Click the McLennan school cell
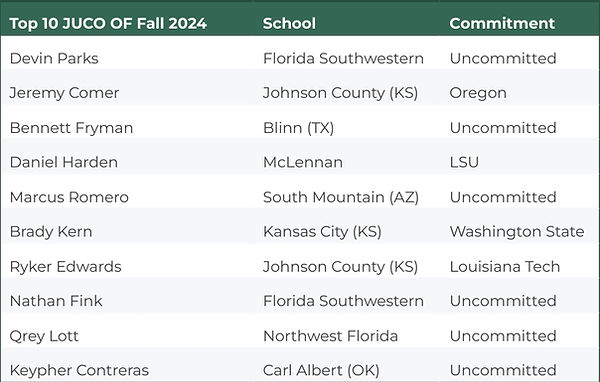 (x=303, y=162)
